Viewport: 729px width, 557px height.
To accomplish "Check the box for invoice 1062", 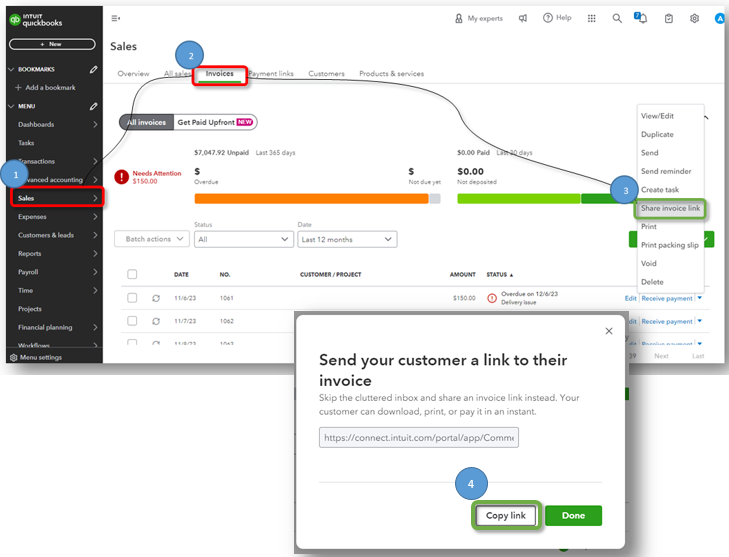I will tap(132, 321).
